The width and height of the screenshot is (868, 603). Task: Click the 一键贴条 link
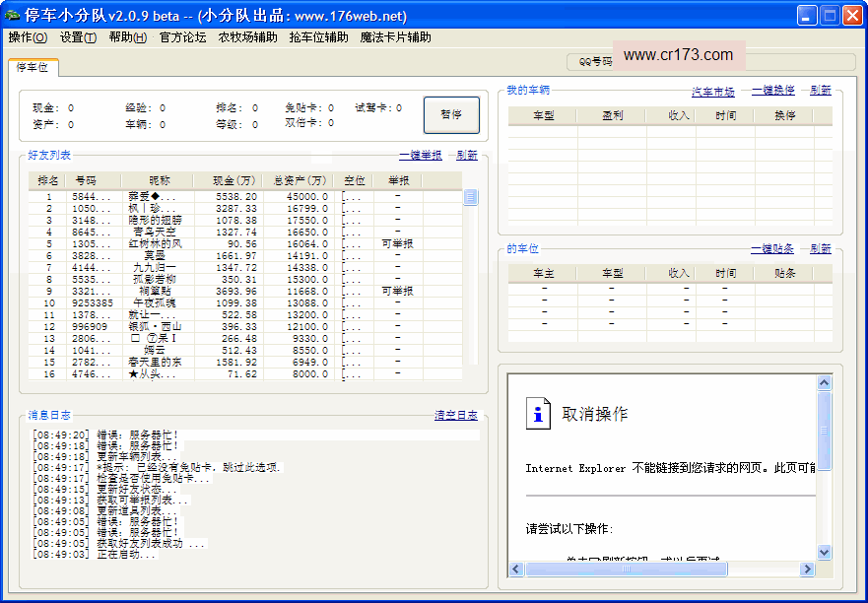[772, 249]
